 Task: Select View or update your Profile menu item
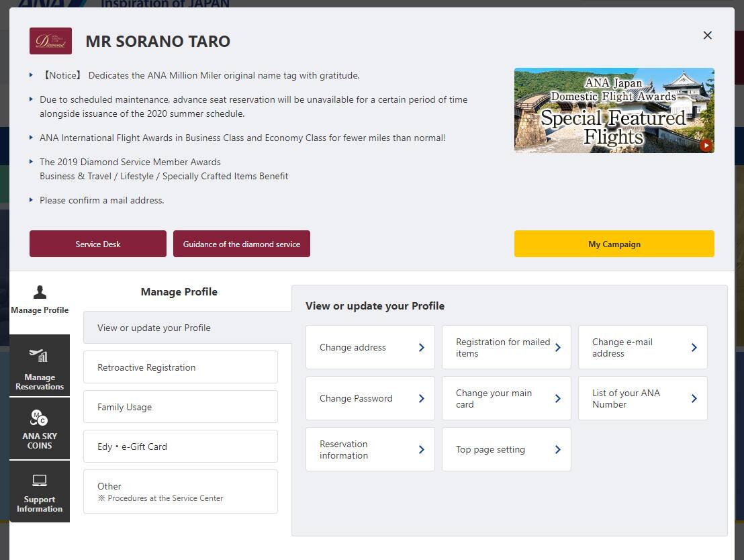coord(188,328)
